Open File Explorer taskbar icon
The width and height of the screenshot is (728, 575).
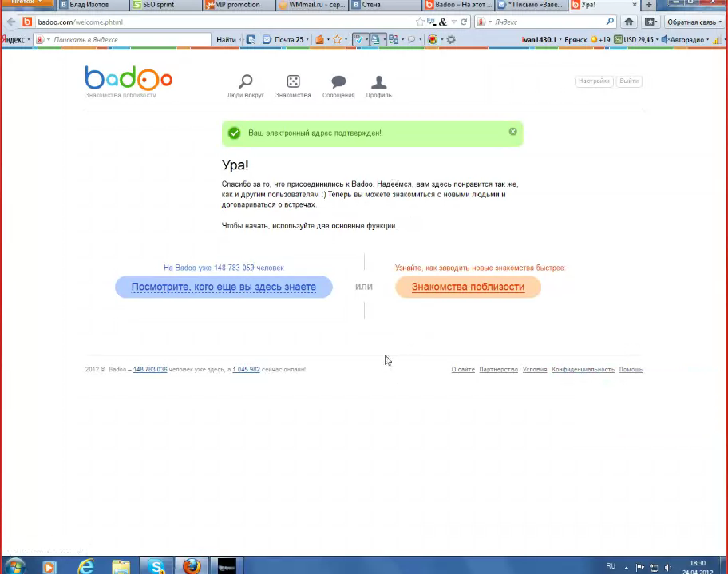pyautogui.click(x=121, y=567)
